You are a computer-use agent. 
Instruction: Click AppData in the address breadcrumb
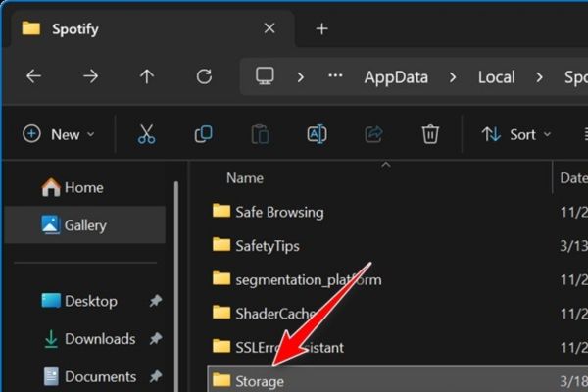click(396, 76)
